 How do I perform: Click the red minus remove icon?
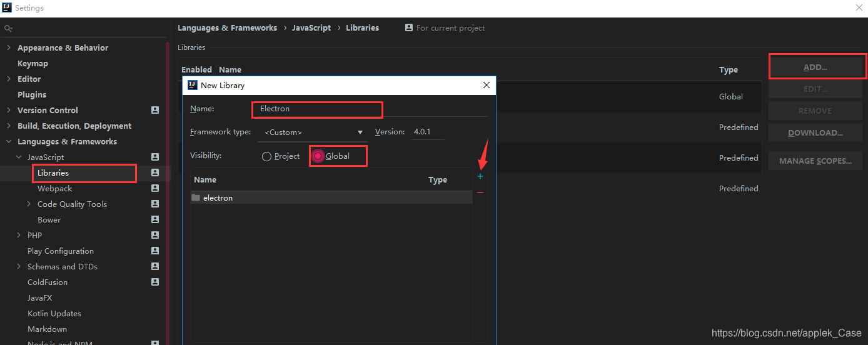pyautogui.click(x=480, y=192)
